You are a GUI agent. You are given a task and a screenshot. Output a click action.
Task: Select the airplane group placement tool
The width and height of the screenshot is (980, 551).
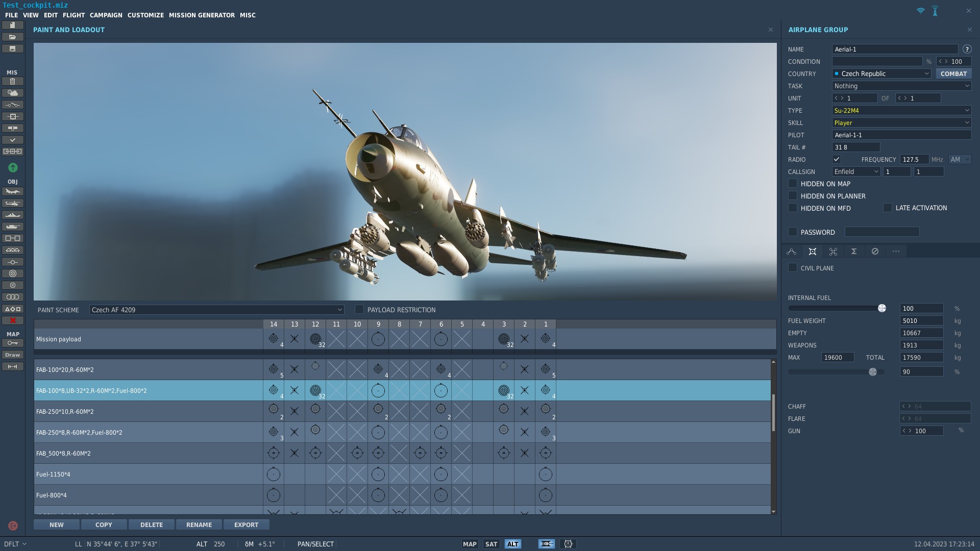13,192
